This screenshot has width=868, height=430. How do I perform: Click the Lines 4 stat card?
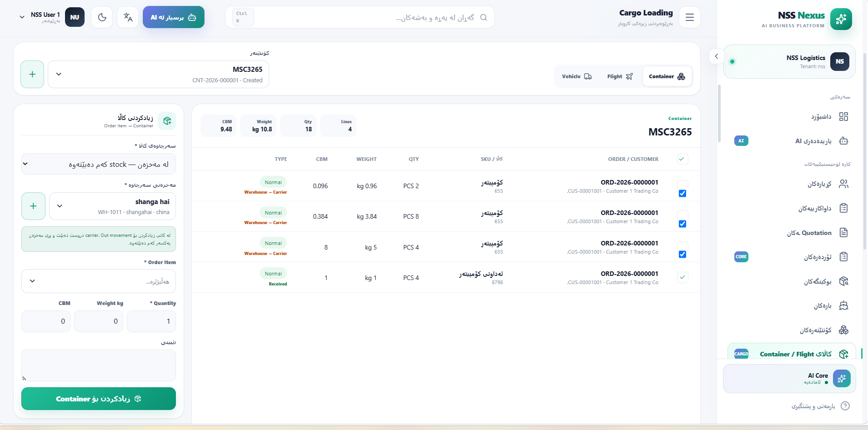[338, 126]
